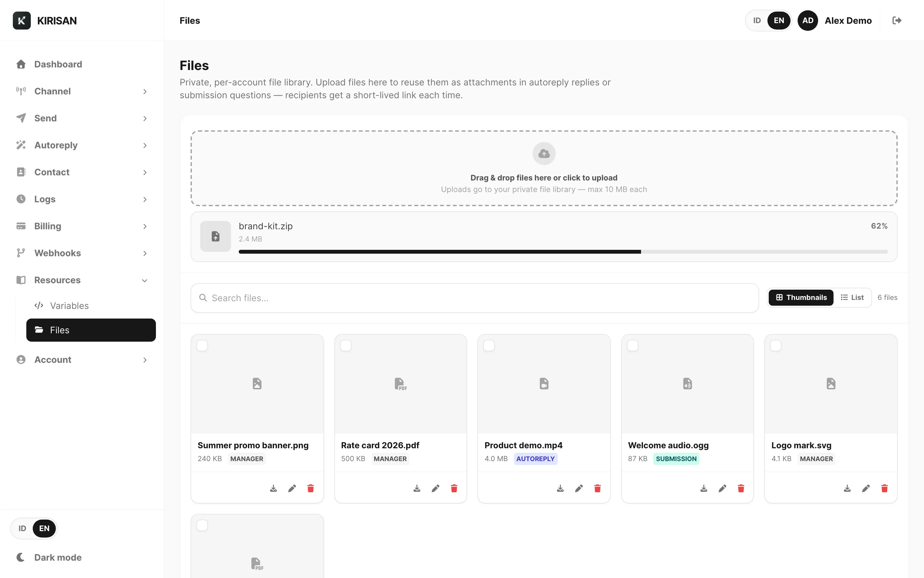The width and height of the screenshot is (924, 578).
Task: Expand the Webhooks submenu chevron
Action: (145, 253)
